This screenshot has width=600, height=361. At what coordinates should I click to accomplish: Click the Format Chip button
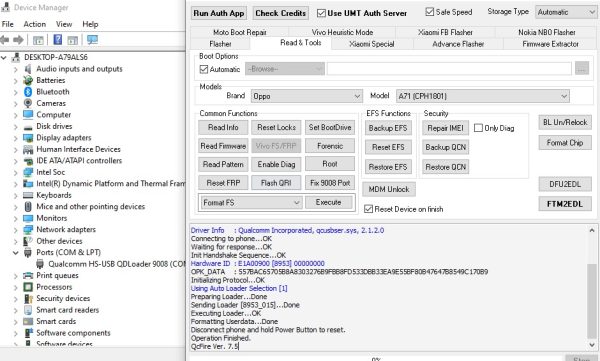565,143
